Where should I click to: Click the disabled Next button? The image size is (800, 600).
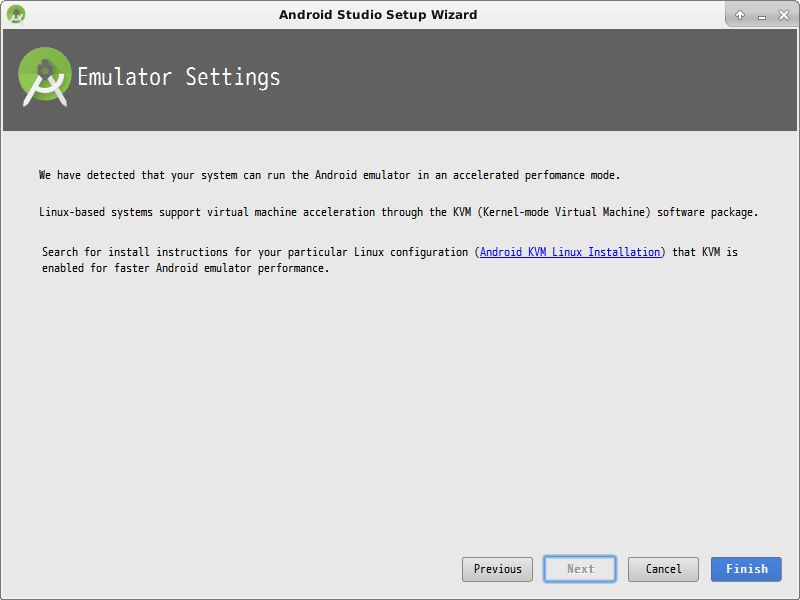pos(580,569)
